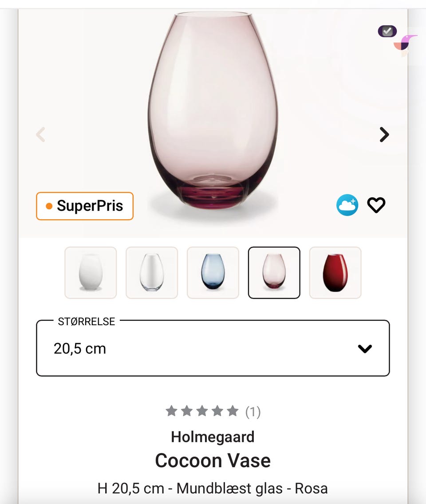
Task: Go to previous product image arrow
Action: click(x=41, y=134)
